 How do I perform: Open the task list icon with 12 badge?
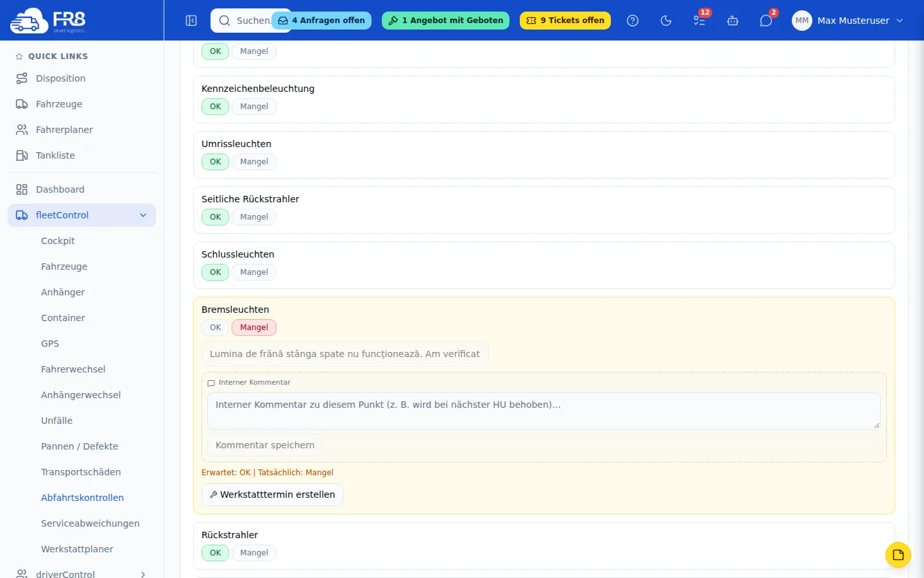[x=699, y=21]
